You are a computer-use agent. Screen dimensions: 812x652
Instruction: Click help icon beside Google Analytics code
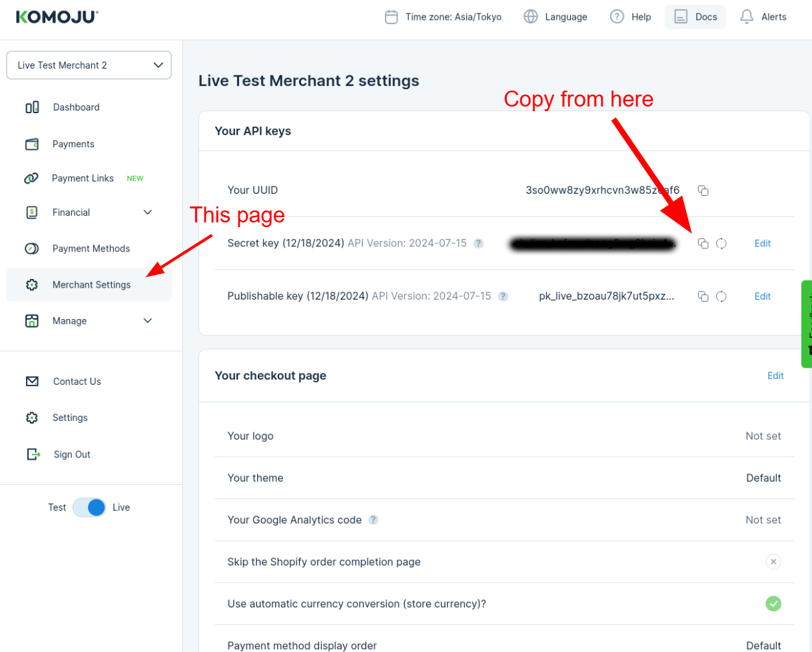(374, 520)
